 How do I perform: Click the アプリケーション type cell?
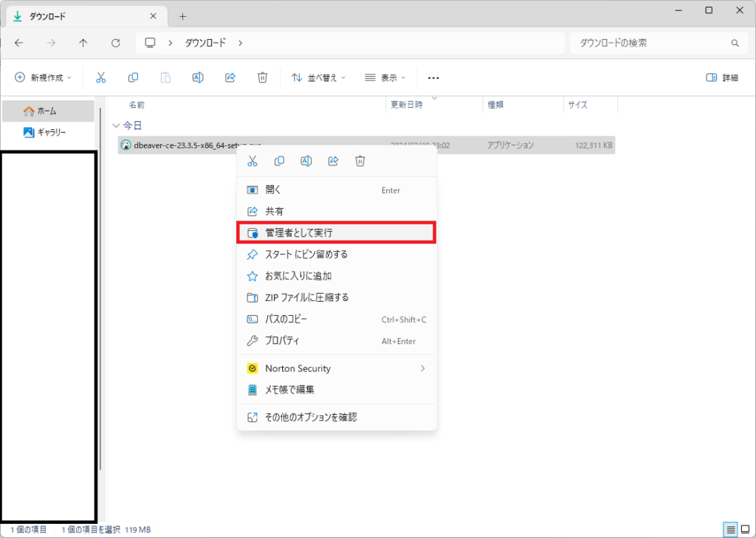[x=511, y=145]
